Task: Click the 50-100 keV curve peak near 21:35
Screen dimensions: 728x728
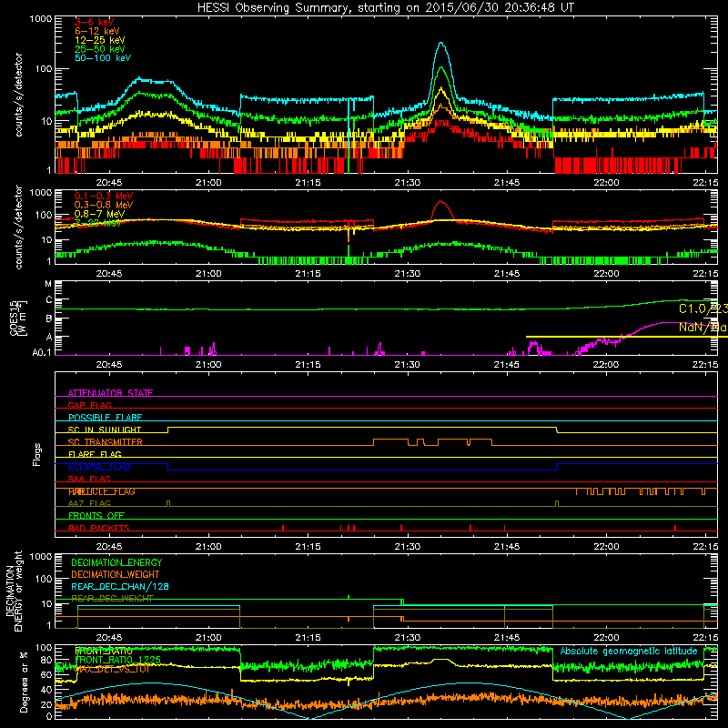Action: 441,43
